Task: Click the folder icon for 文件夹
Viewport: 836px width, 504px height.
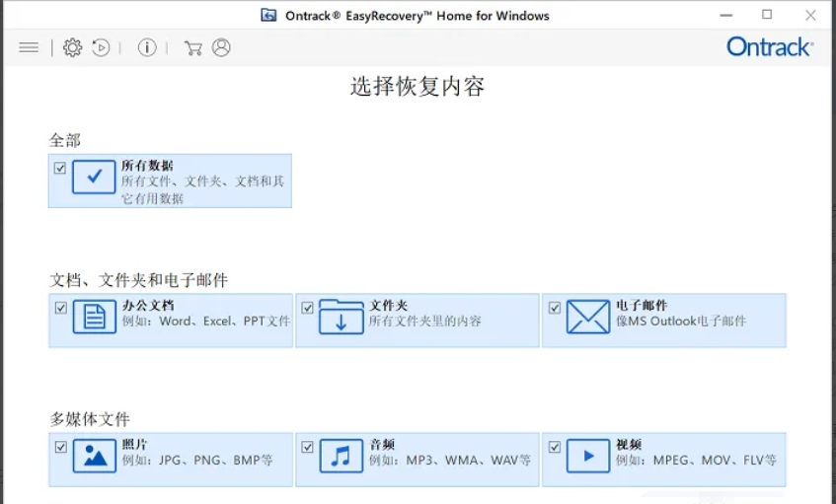Action: (342, 317)
